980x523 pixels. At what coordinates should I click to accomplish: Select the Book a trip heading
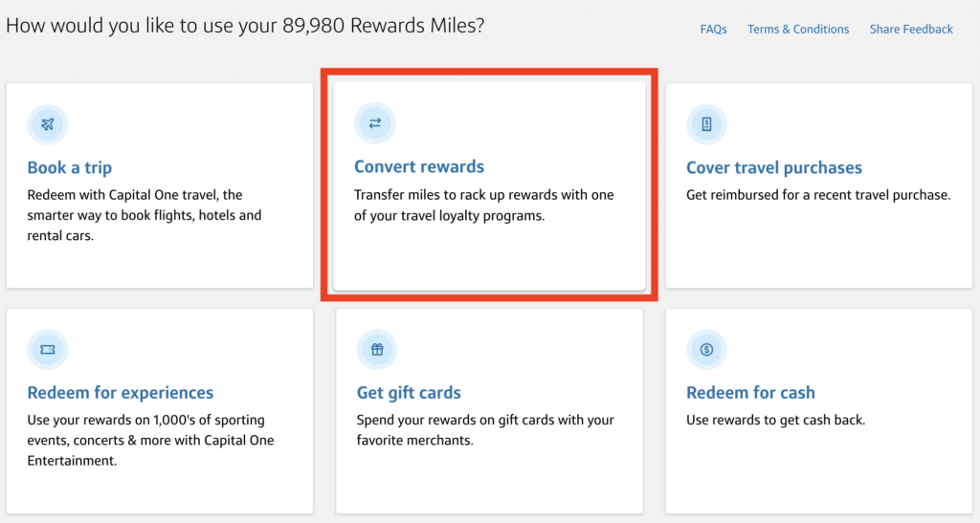tap(70, 168)
